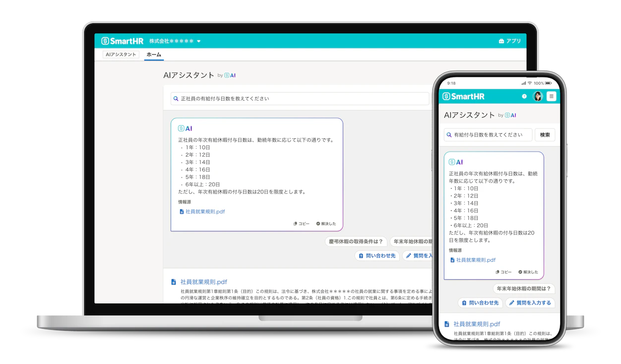This screenshot has width=621, height=364.
Task: Click the 検索 button on the phone
Action: 545,135
